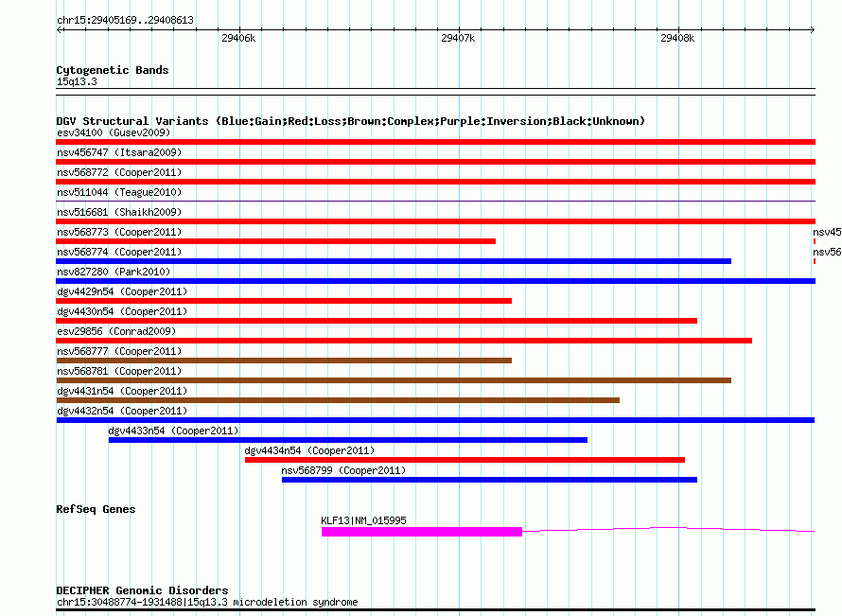Click the nsv827280 (Park2010) blue bar
842x616 pixels.
[435, 281]
